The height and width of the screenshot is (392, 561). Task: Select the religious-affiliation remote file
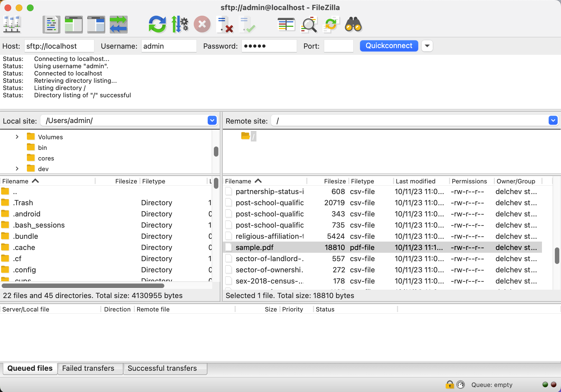point(382,236)
